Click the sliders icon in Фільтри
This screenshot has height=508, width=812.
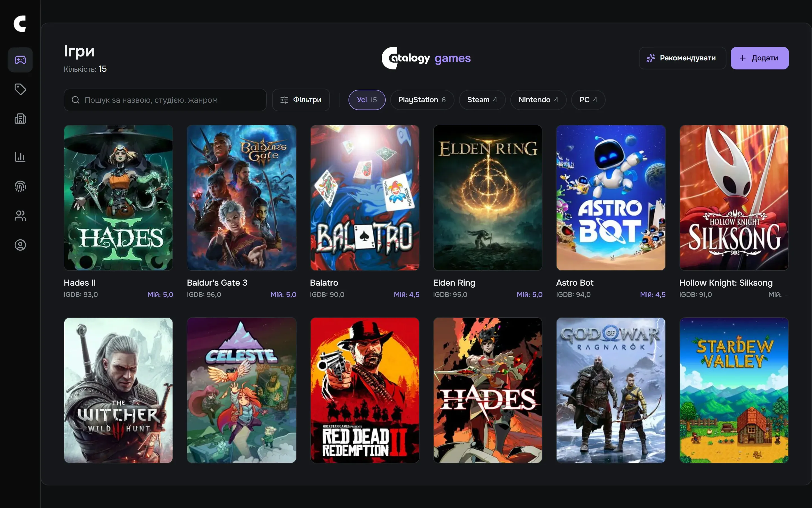point(284,100)
